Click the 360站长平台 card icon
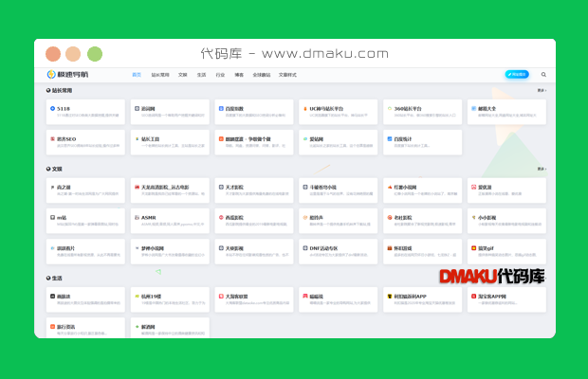The height and width of the screenshot is (379, 588). tap(389, 109)
